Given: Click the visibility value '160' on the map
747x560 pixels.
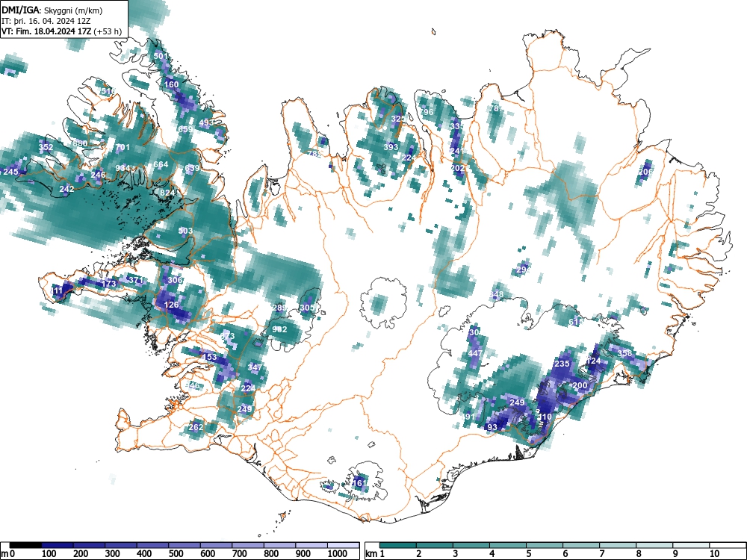Looking at the screenshot, I should coord(171,84).
